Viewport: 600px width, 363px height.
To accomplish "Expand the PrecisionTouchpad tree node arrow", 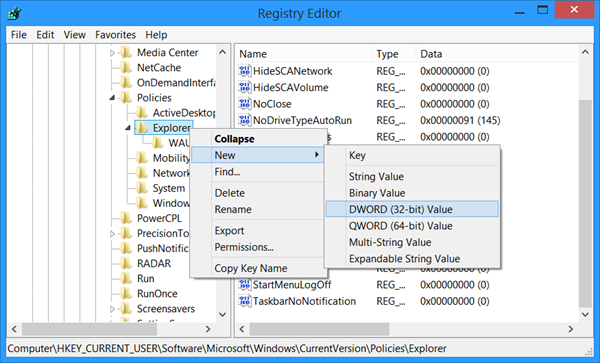I will pyautogui.click(x=112, y=234).
